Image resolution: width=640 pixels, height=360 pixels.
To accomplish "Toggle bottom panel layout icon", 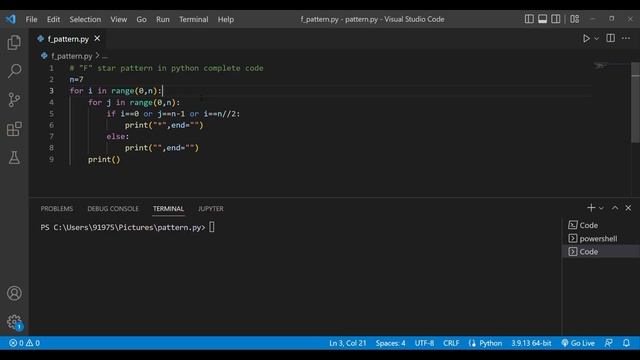I will [542, 19].
